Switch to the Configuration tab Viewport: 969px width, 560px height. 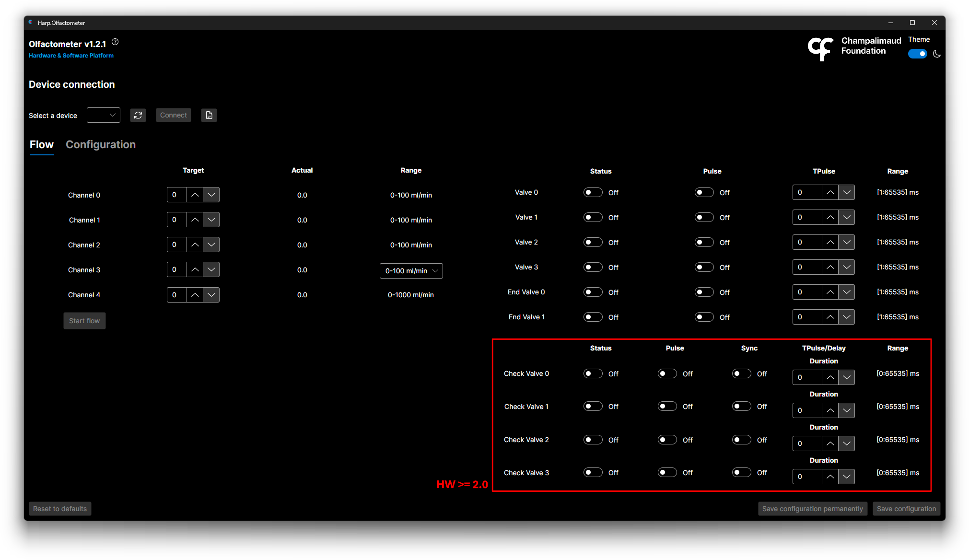pos(101,145)
